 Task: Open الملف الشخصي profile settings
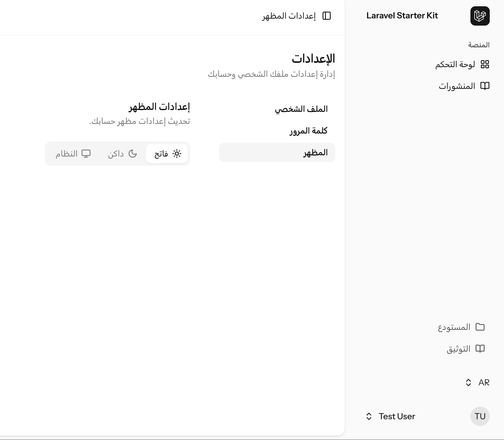[277, 109]
